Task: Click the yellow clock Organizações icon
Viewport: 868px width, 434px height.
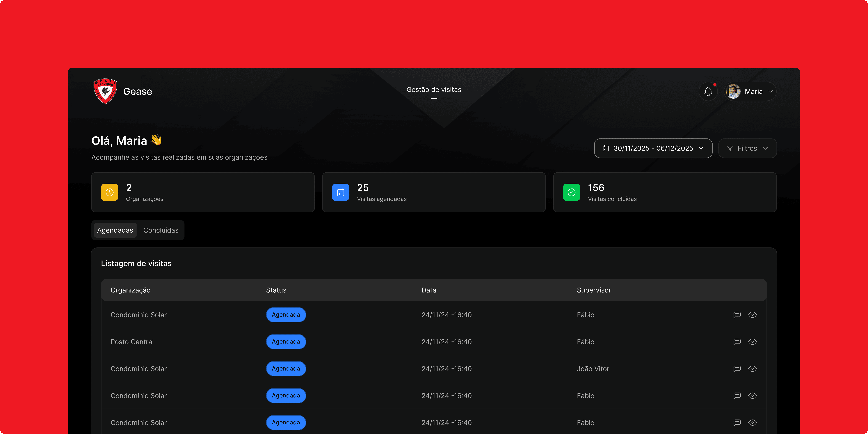Action: click(x=110, y=192)
